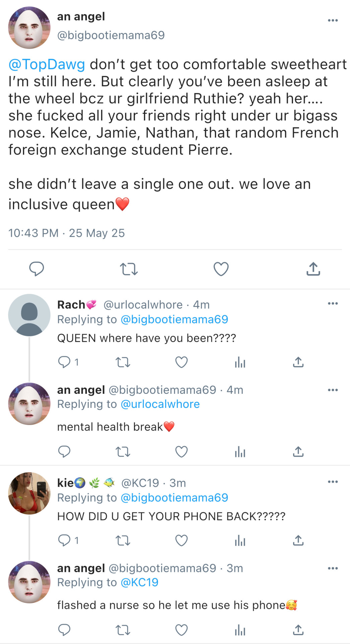Click @KC19 in the replying-to line
This screenshot has height=644, width=350.
(x=139, y=583)
